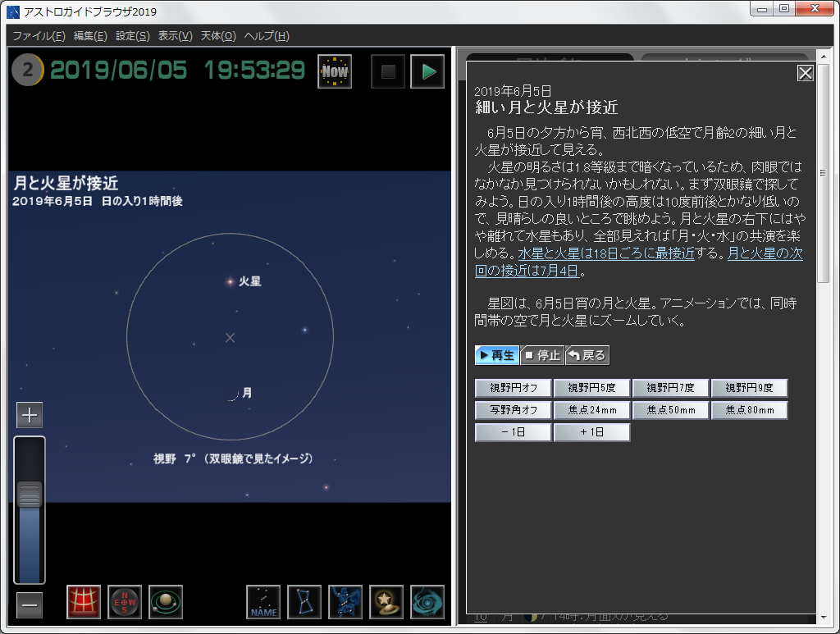The width and height of the screenshot is (840, 634).
Task: Open the link 水星と火星は18日ごろに最接近
Action: 606,253
